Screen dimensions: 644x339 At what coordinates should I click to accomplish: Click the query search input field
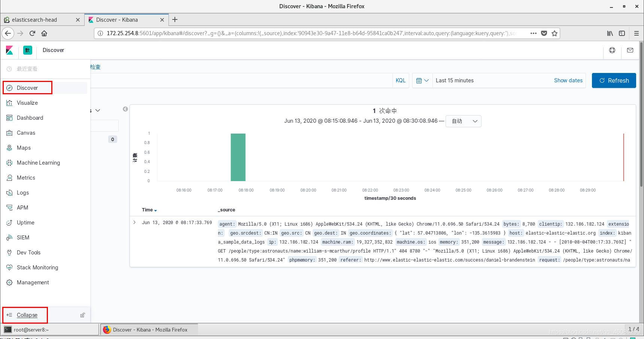(241, 80)
